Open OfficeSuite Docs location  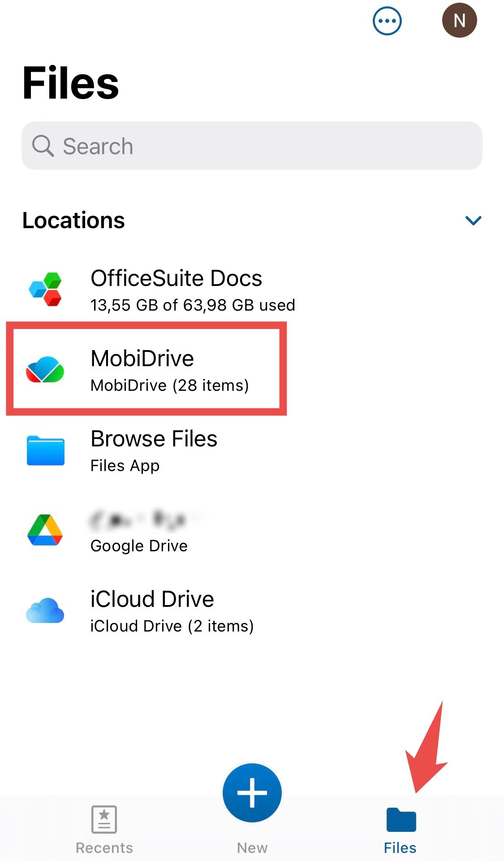(252, 290)
